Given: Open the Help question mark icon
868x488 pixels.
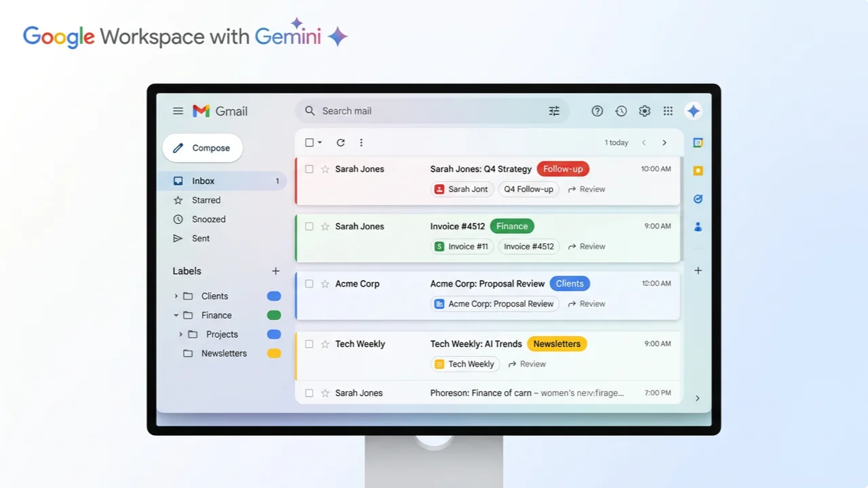Looking at the screenshot, I should (x=597, y=111).
